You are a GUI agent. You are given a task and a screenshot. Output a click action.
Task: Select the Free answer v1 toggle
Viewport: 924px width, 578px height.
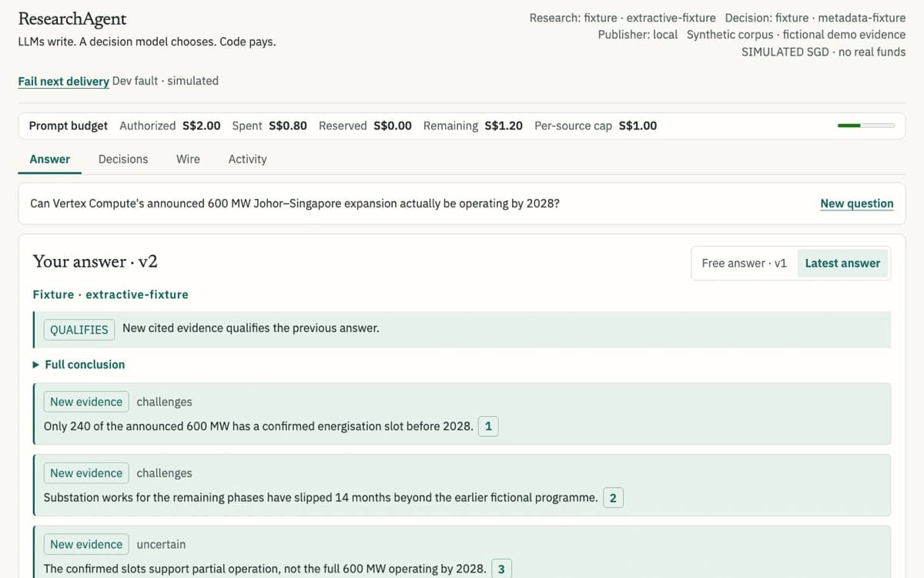[x=744, y=263]
